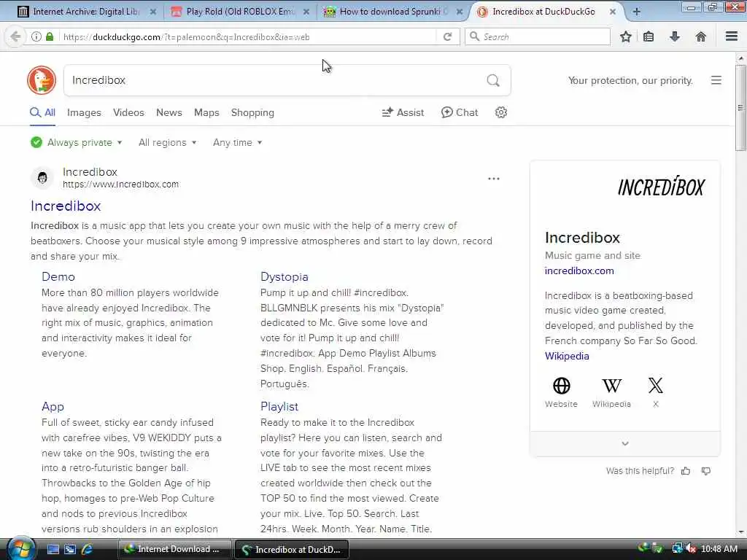Open the downloads arrow icon

click(x=675, y=36)
